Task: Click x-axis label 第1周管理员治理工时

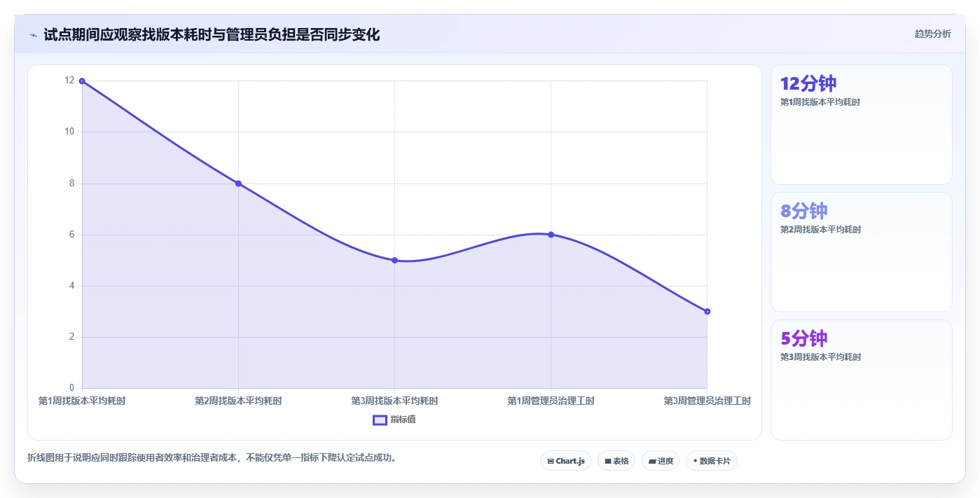Action: [x=551, y=401]
